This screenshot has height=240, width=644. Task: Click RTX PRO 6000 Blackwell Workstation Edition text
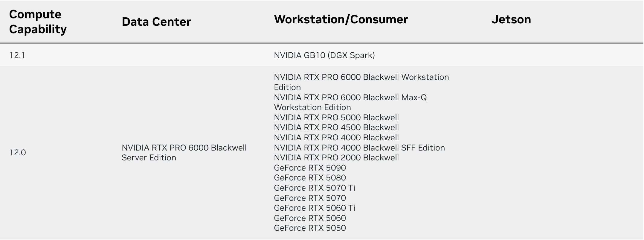[x=361, y=78]
